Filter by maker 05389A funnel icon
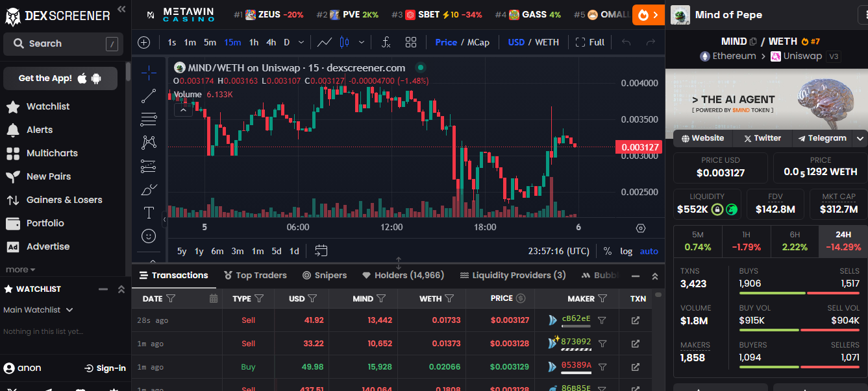Image resolution: width=868 pixels, height=391 pixels. (602, 366)
